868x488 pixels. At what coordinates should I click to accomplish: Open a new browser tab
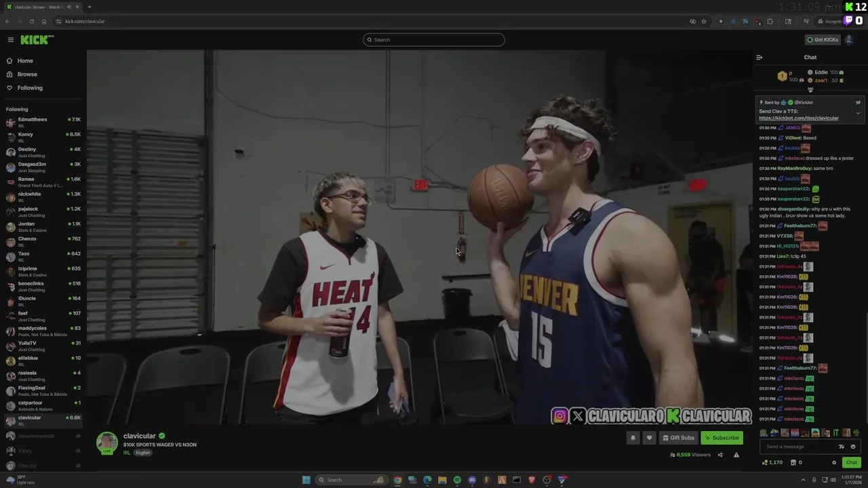coord(89,7)
